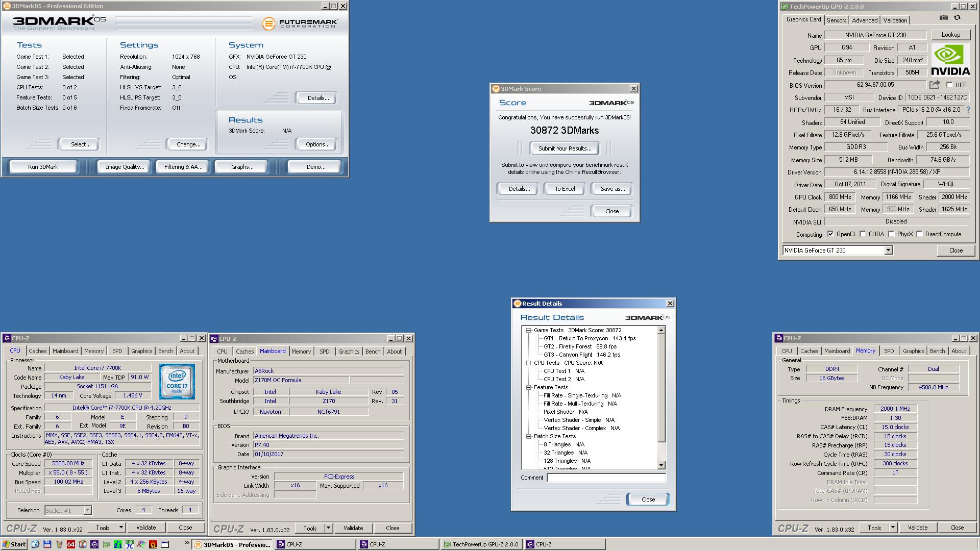Launch the blue refresh browser quick-launch icon
This screenshot has height=551, width=980.
[35, 544]
